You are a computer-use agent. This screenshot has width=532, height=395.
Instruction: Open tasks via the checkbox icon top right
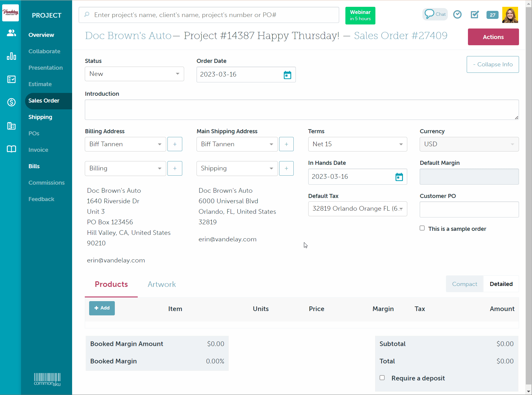pyautogui.click(x=474, y=14)
